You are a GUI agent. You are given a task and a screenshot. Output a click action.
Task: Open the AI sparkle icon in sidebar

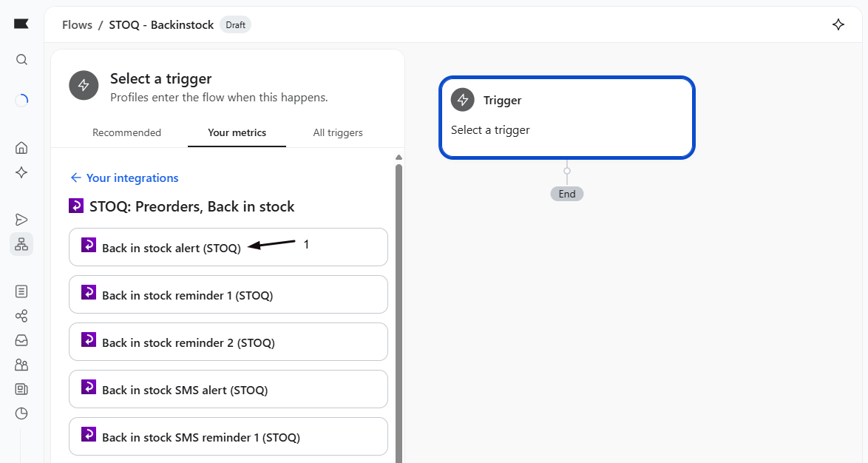tap(21, 172)
